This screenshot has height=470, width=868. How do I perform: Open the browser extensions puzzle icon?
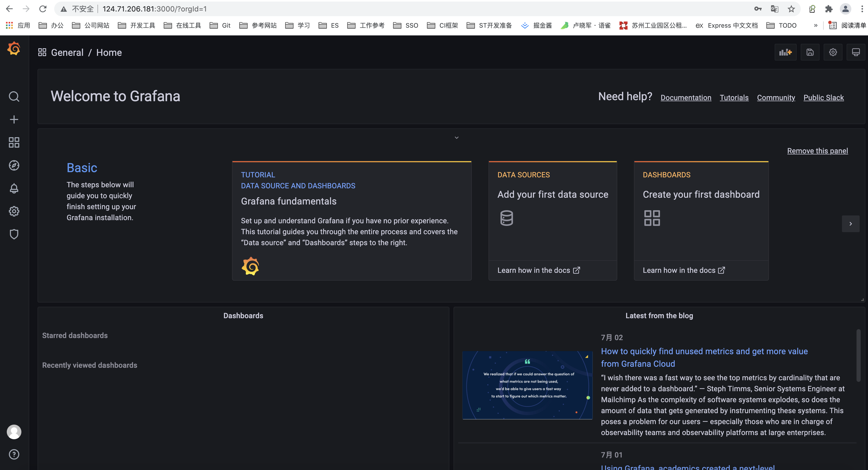pyautogui.click(x=829, y=9)
